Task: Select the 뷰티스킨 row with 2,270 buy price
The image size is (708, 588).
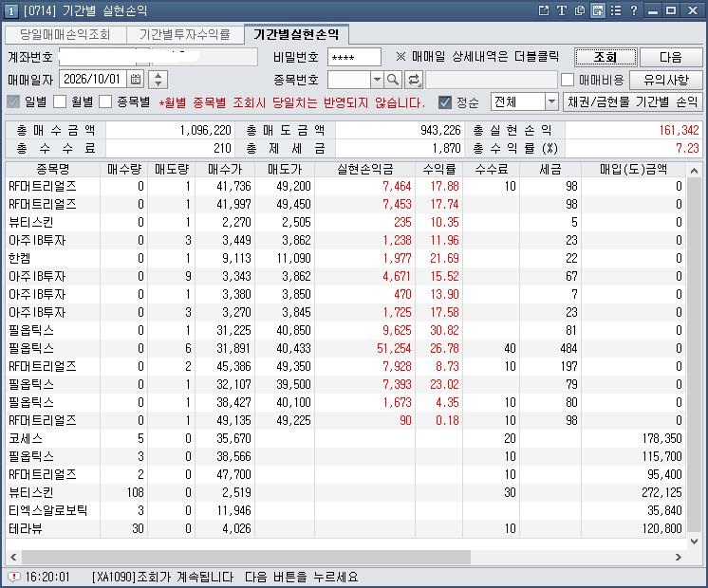Action: (x=345, y=222)
